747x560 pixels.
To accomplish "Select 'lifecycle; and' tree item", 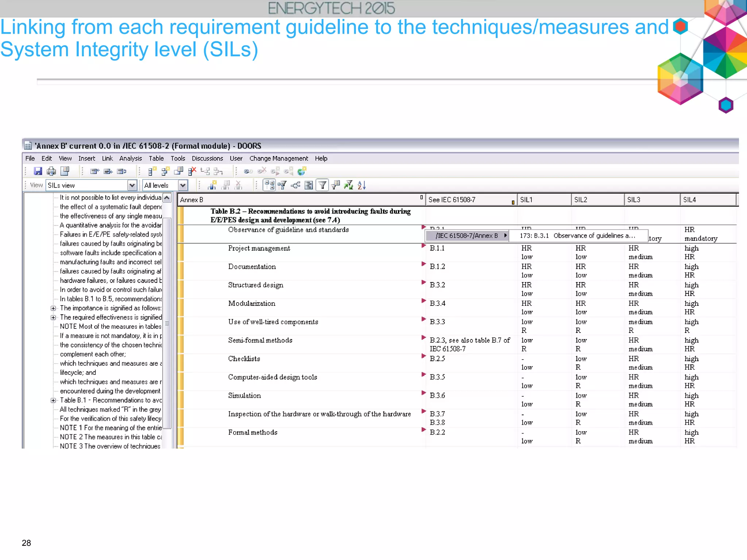I will (x=78, y=372).
